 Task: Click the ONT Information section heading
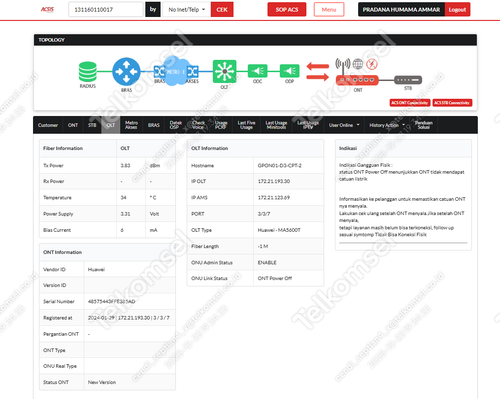pyautogui.click(x=62, y=252)
